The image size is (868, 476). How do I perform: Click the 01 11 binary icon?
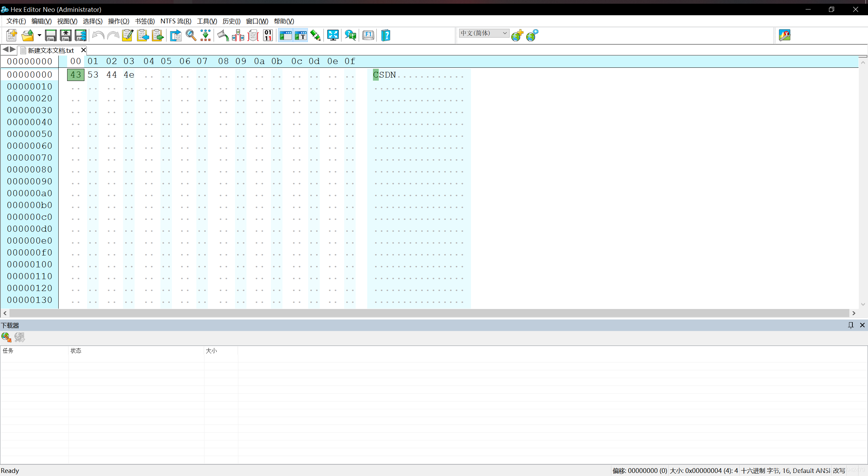(268, 35)
